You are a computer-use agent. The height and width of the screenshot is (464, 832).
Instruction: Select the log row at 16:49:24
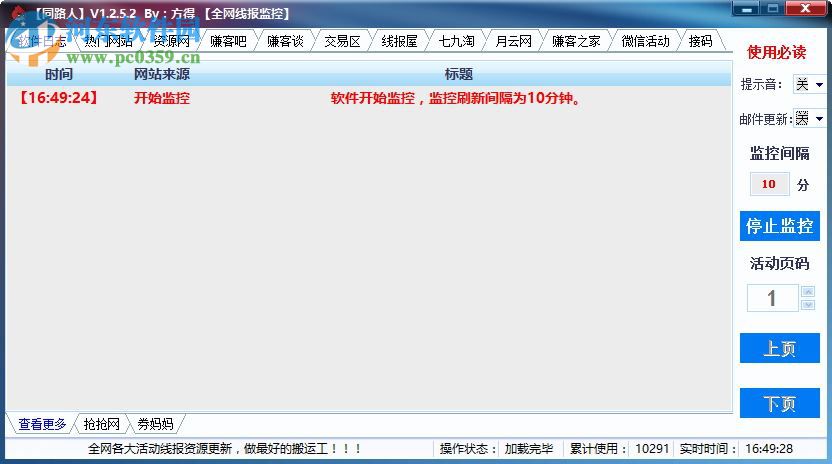tap(369, 98)
